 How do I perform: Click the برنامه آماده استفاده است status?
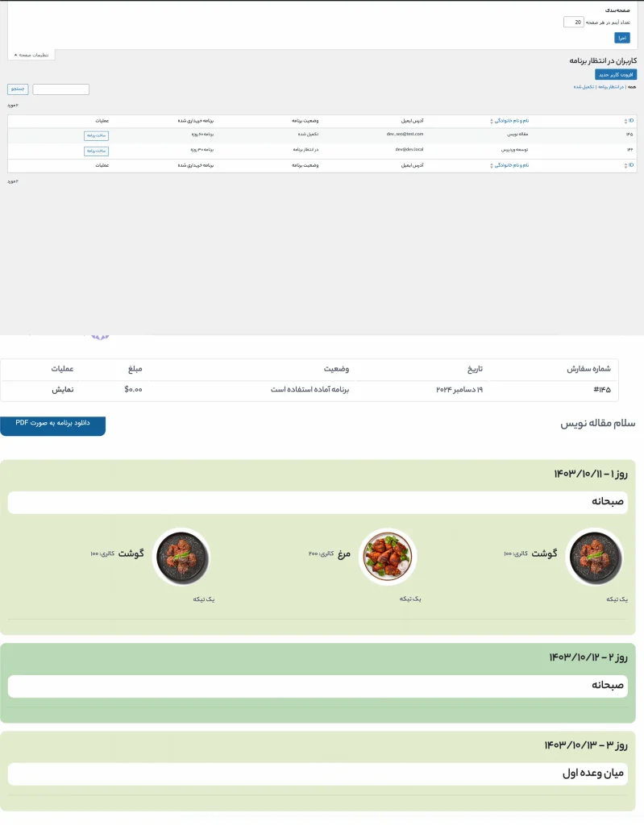pos(310,389)
